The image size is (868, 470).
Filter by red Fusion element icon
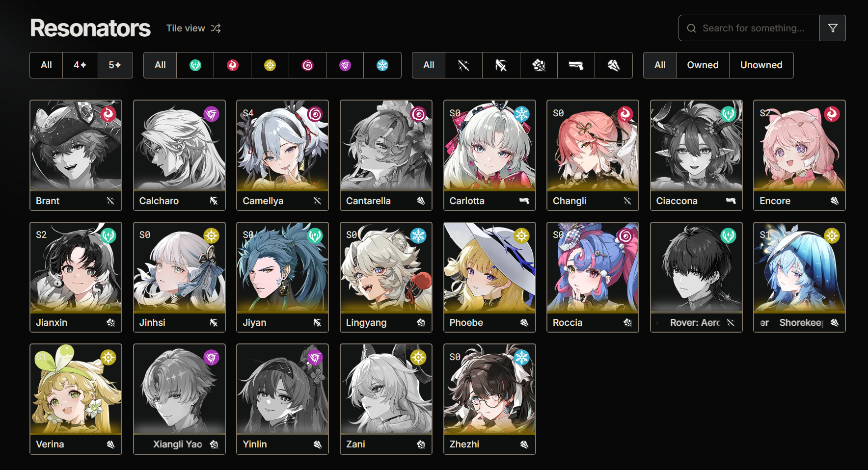pos(233,65)
